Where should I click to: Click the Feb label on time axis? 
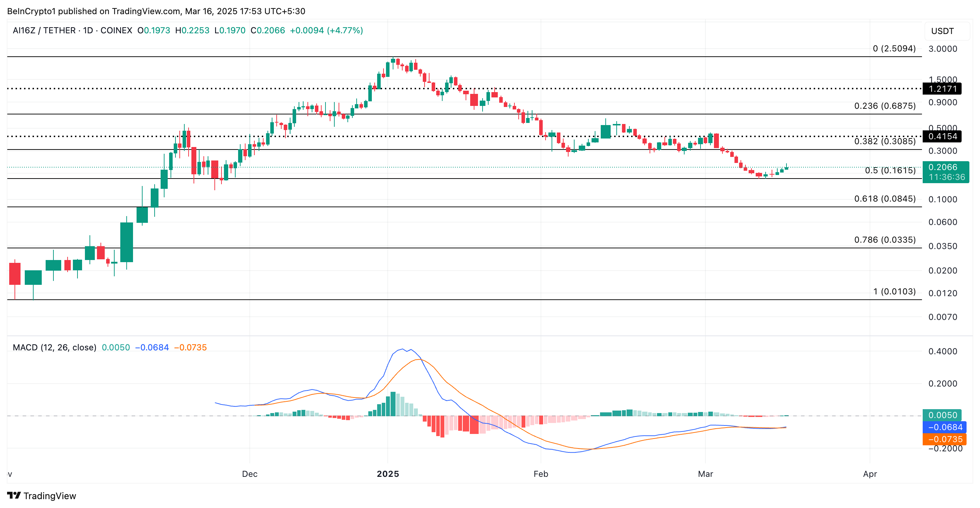point(541,474)
